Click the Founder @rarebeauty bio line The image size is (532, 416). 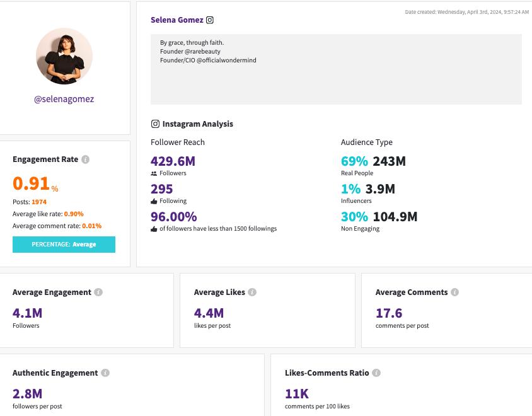click(190, 52)
